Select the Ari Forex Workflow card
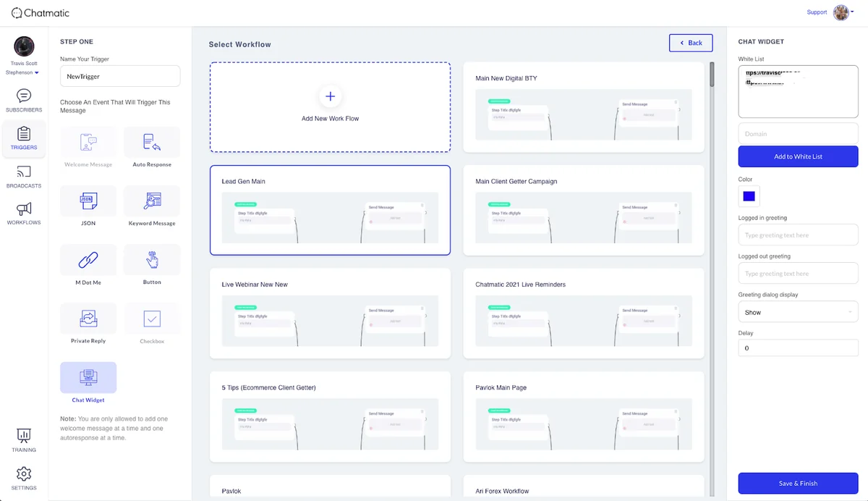This screenshot has height=501, width=868. (583, 487)
